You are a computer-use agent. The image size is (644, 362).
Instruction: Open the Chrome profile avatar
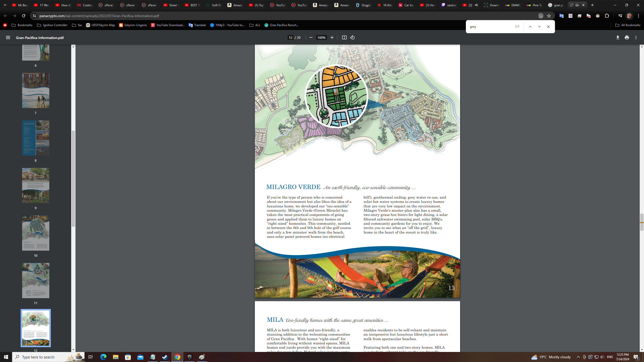629,16
